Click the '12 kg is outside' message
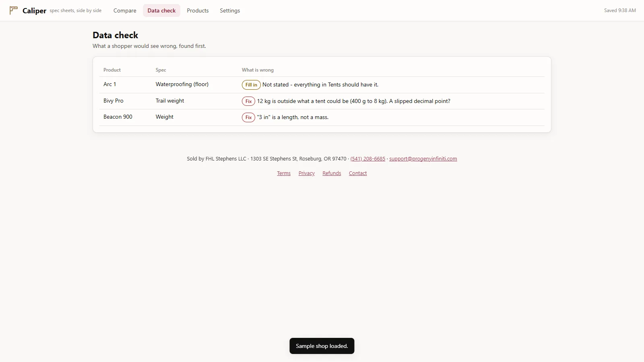 (x=354, y=101)
